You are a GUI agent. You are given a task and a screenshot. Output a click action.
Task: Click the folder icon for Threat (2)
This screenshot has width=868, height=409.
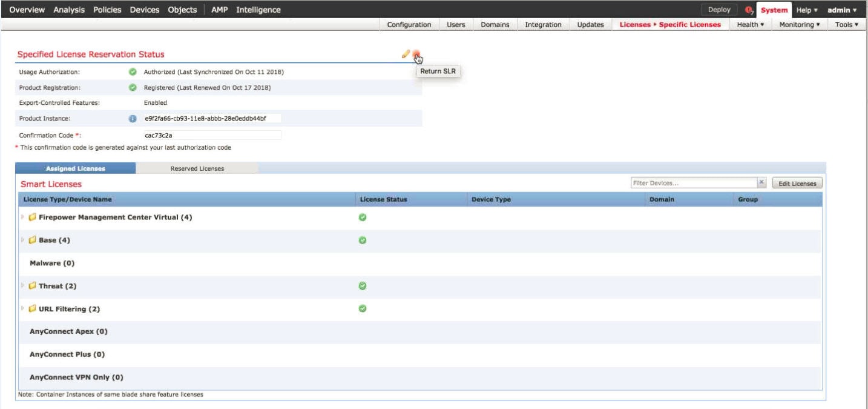tap(33, 286)
